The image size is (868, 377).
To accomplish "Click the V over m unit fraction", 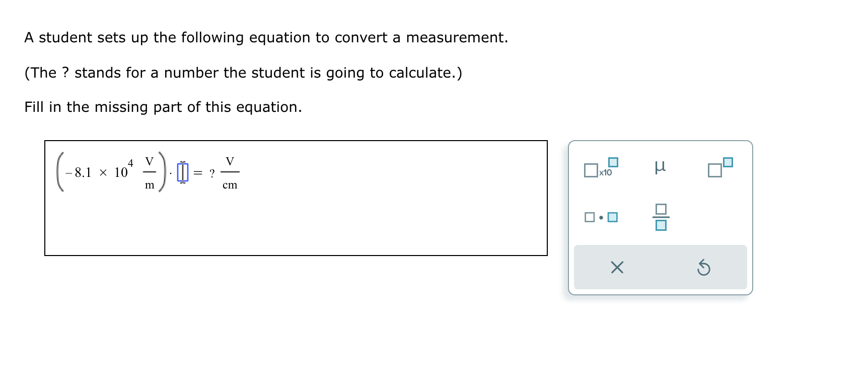I will (150, 173).
